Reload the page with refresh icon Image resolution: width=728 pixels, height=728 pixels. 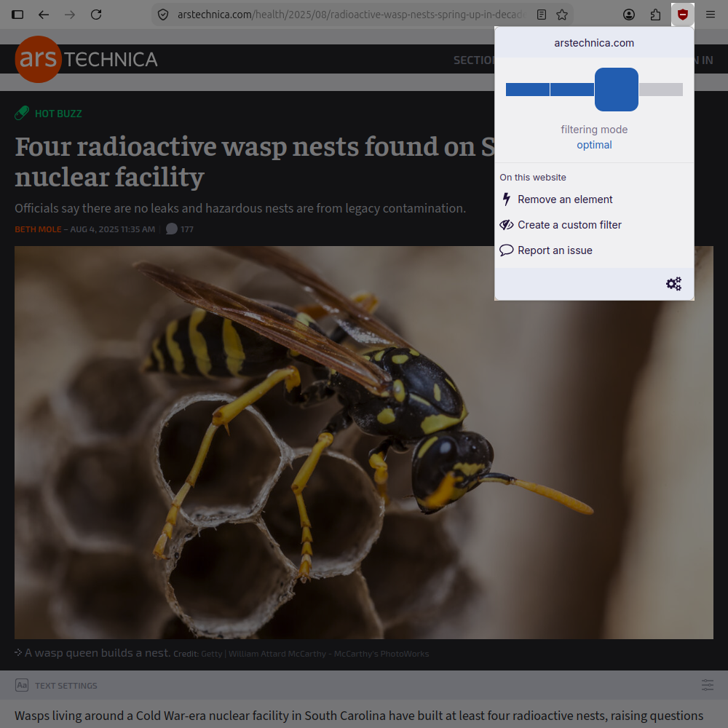[96, 15]
